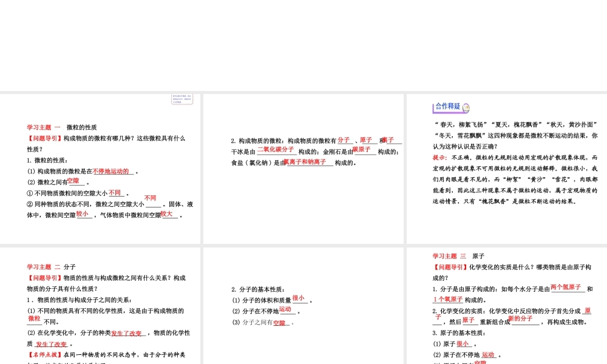
Task: Click the red 【名师点拨】 label
Action: (x=44, y=355)
